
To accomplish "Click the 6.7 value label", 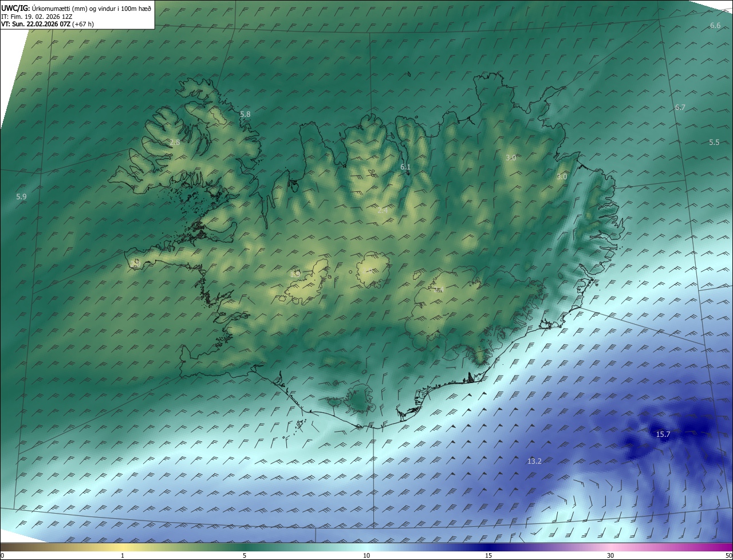I will pyautogui.click(x=680, y=108).
